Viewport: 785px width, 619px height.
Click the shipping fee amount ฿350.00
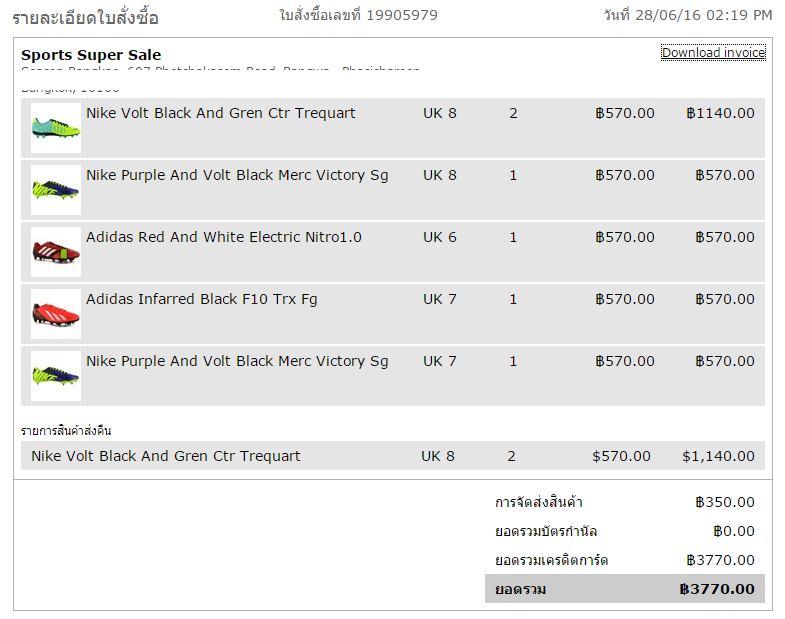pyautogui.click(x=725, y=502)
